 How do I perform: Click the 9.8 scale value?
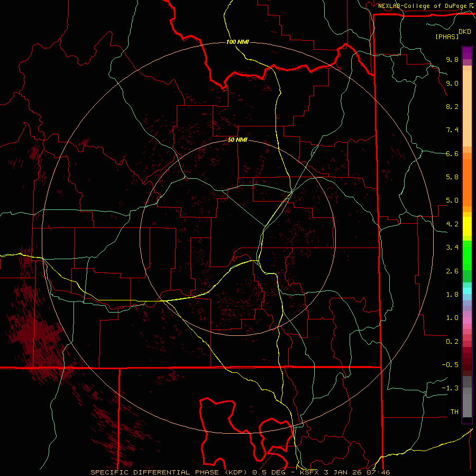tap(452, 59)
